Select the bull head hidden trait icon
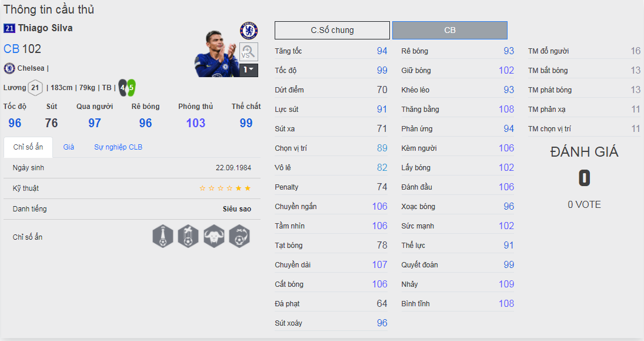This screenshot has height=341, width=644. (214, 236)
